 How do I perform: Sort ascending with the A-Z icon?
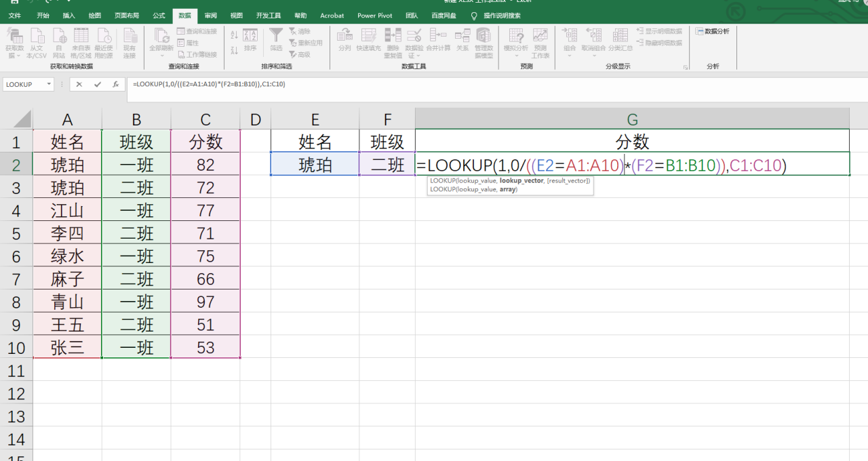click(234, 34)
